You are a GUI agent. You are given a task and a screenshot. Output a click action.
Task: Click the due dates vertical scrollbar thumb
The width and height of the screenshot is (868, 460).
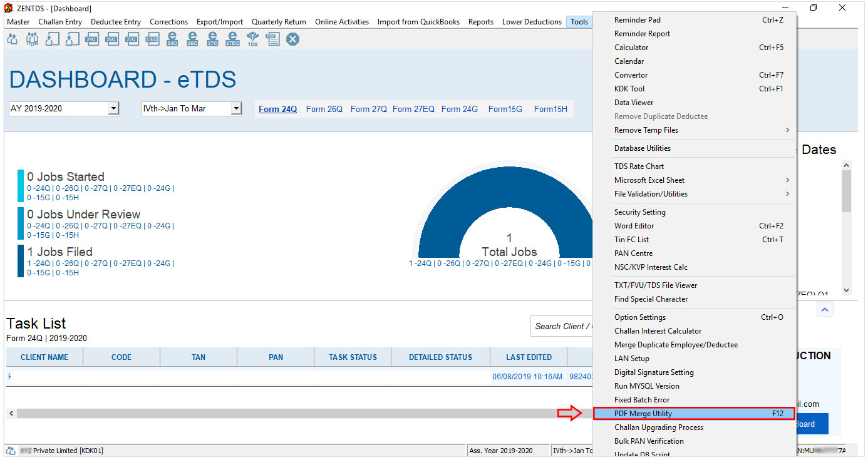[x=846, y=191]
